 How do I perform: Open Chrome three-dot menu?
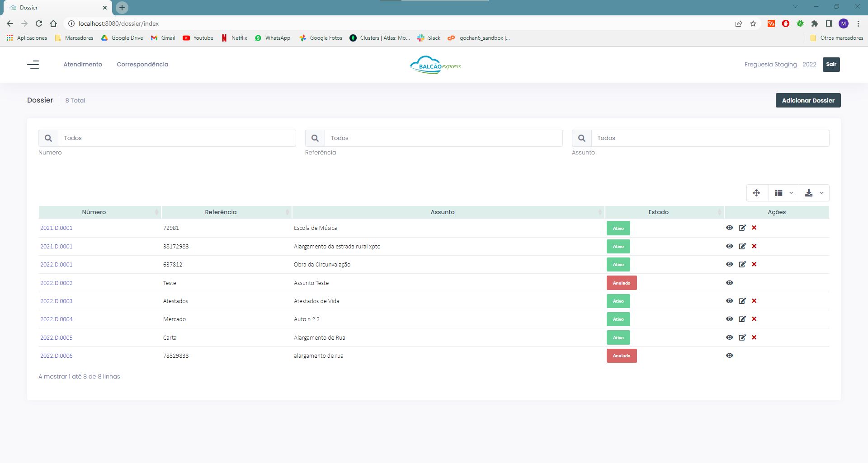858,23
